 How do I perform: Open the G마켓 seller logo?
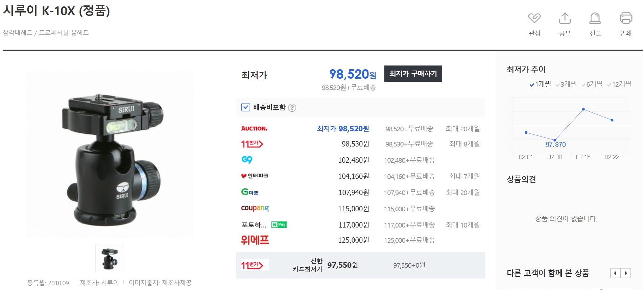pyautogui.click(x=250, y=192)
